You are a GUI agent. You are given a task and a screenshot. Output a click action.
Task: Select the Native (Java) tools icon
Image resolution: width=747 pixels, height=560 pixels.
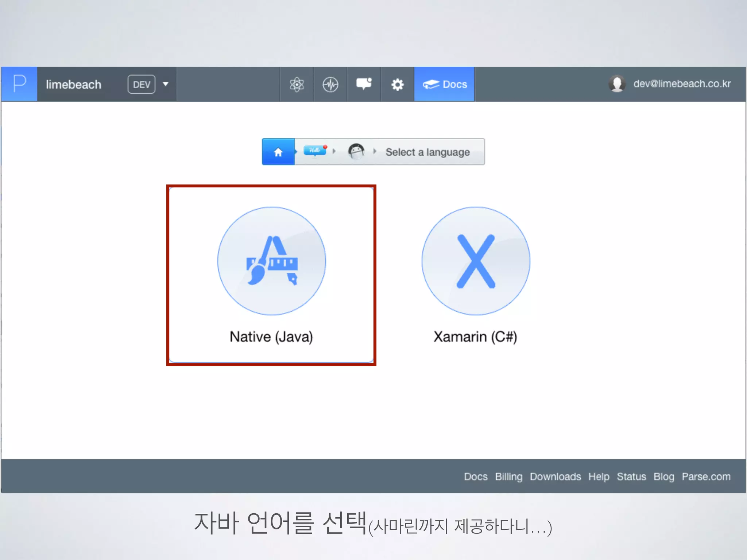[x=272, y=261]
